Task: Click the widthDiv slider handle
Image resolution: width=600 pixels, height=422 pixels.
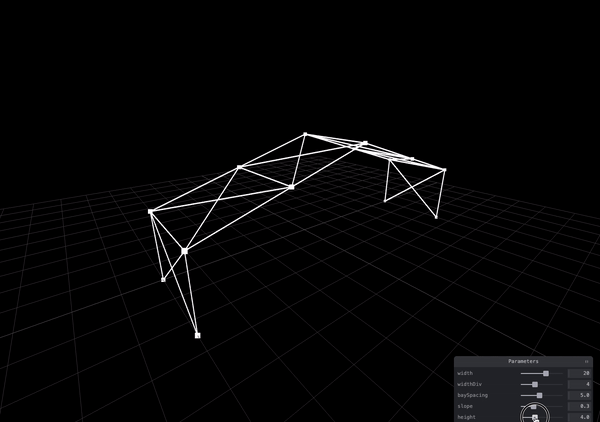Action: (x=535, y=384)
